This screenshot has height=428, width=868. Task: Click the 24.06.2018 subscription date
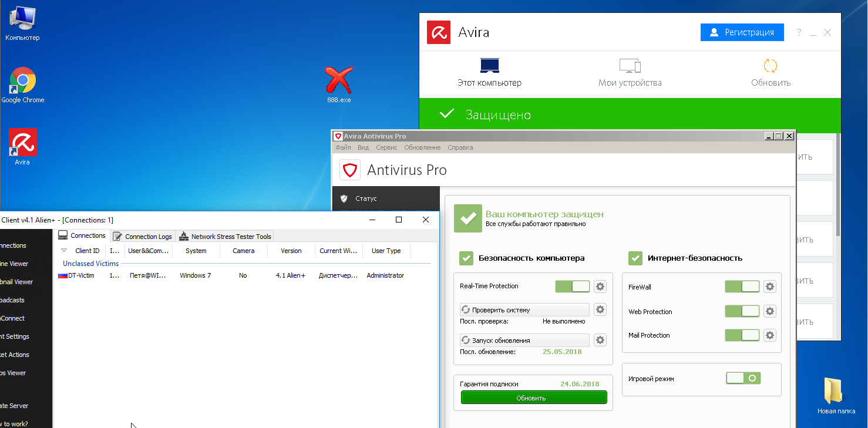(580, 384)
